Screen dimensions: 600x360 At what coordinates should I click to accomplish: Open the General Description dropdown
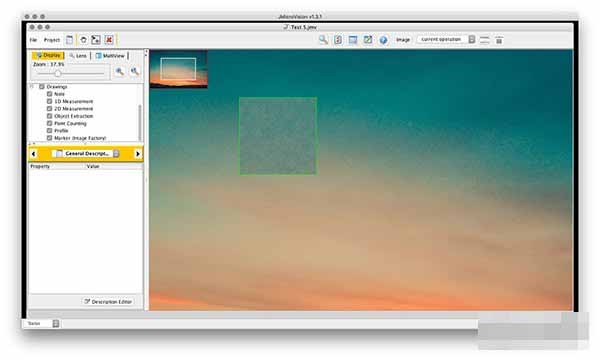pos(86,153)
